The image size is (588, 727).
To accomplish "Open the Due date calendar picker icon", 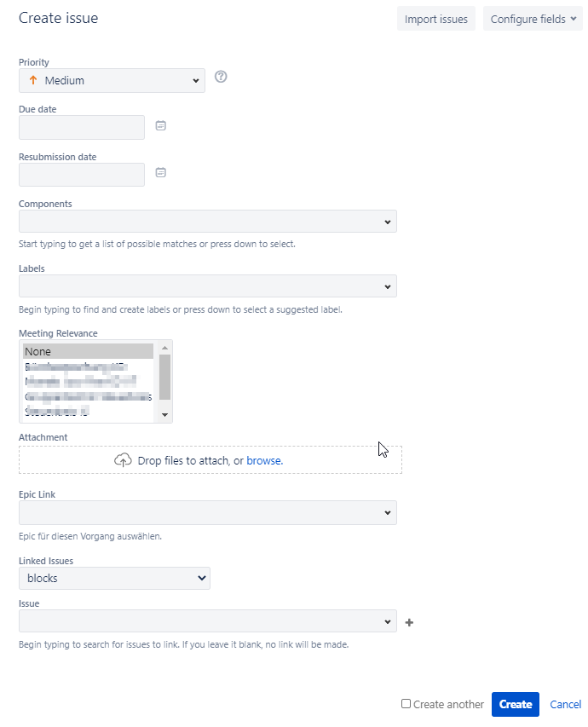I will [160, 125].
